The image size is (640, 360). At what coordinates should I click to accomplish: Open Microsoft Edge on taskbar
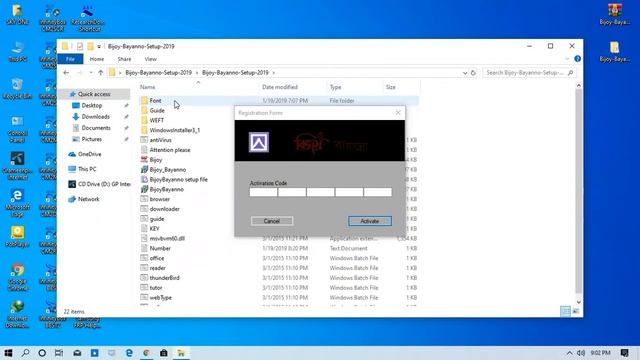(x=129, y=353)
